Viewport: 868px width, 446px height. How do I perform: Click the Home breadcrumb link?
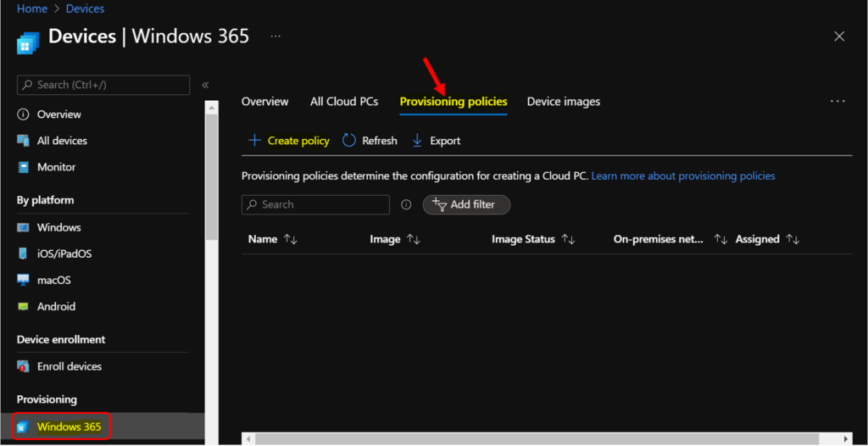(x=31, y=8)
